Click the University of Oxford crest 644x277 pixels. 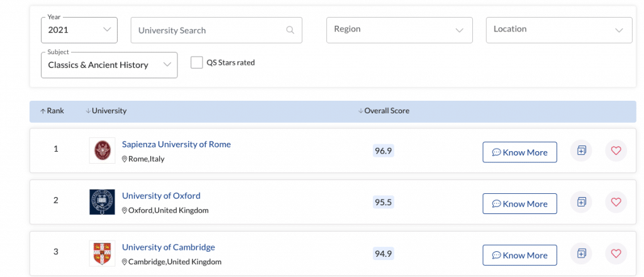[103, 202]
